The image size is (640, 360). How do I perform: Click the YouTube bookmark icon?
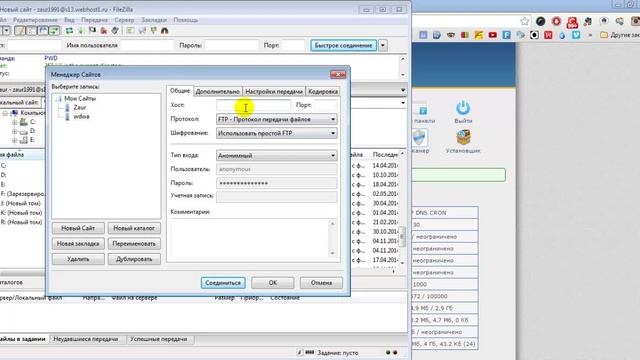[x=493, y=35]
